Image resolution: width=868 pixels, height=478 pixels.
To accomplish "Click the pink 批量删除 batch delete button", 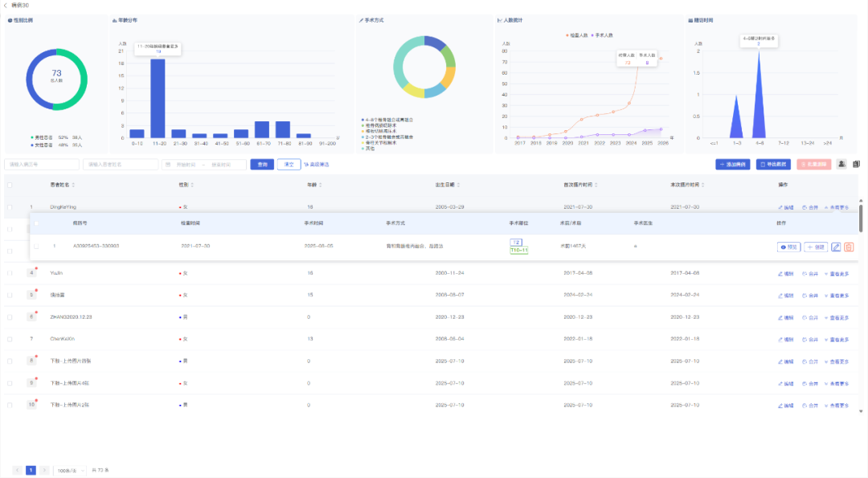I will click(x=814, y=165).
